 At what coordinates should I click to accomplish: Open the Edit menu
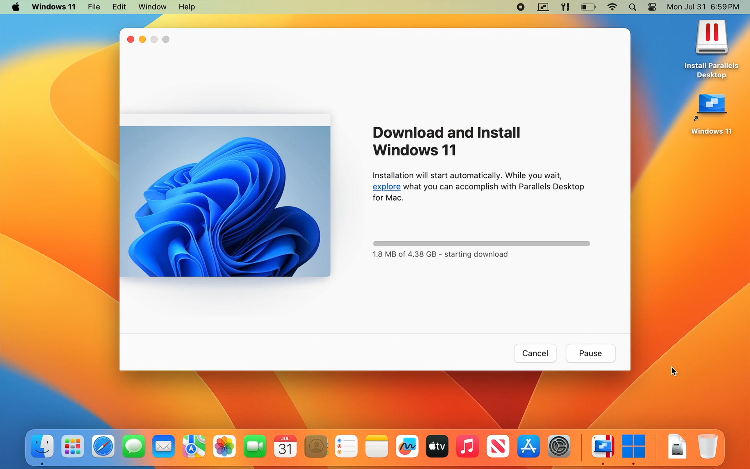click(119, 7)
